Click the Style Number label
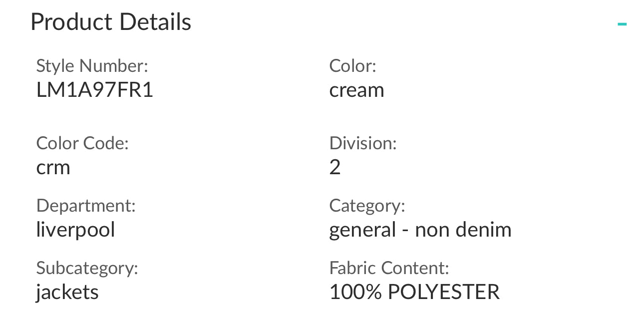The height and width of the screenshot is (315, 644). [x=92, y=66]
